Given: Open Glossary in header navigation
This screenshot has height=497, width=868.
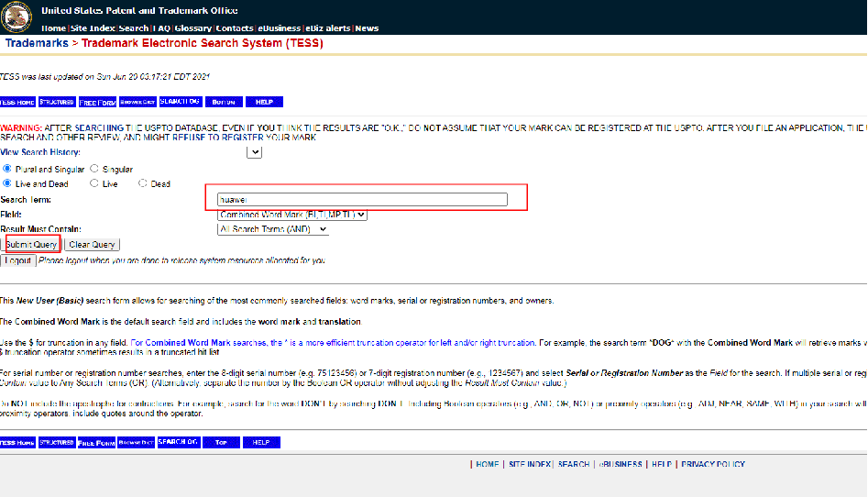Looking at the screenshot, I should click(193, 28).
